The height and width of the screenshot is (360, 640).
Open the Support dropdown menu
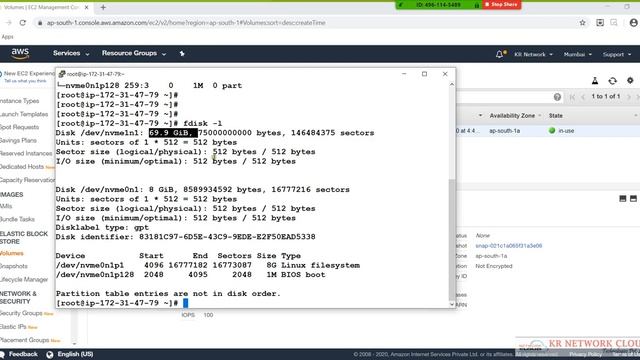point(617,54)
